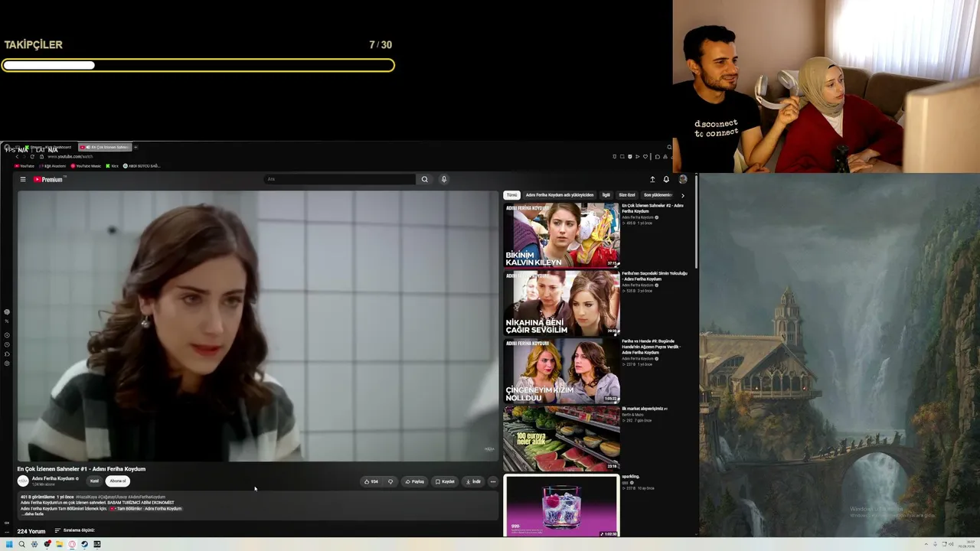Open the Eğit Akademi bookmark
The image size is (980, 551).
pyautogui.click(x=52, y=166)
